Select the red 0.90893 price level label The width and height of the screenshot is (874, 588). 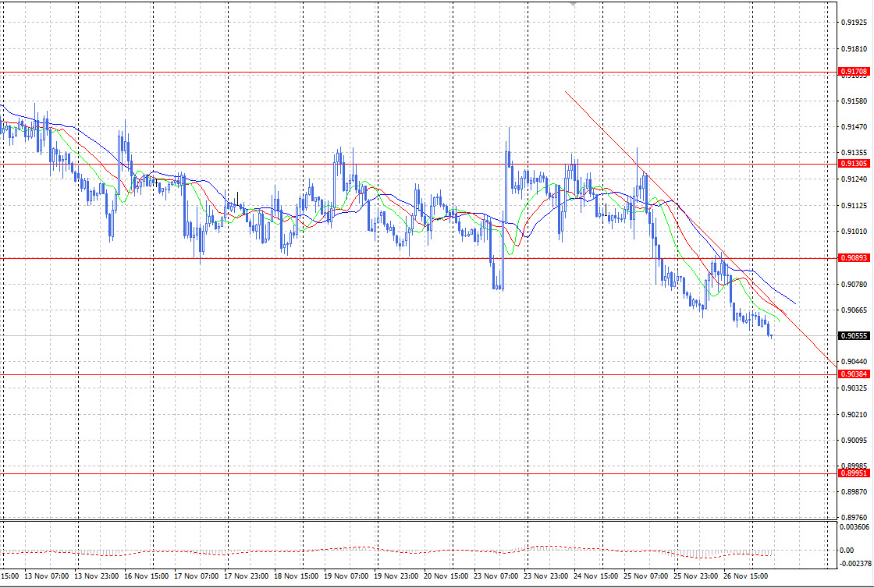pyautogui.click(x=854, y=258)
